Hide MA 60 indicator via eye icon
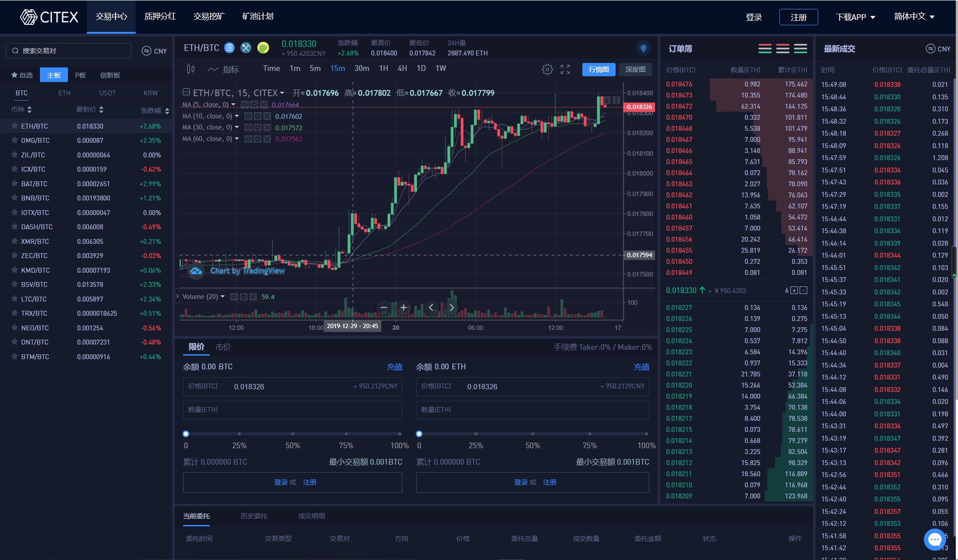Image resolution: width=958 pixels, height=560 pixels. [248, 139]
